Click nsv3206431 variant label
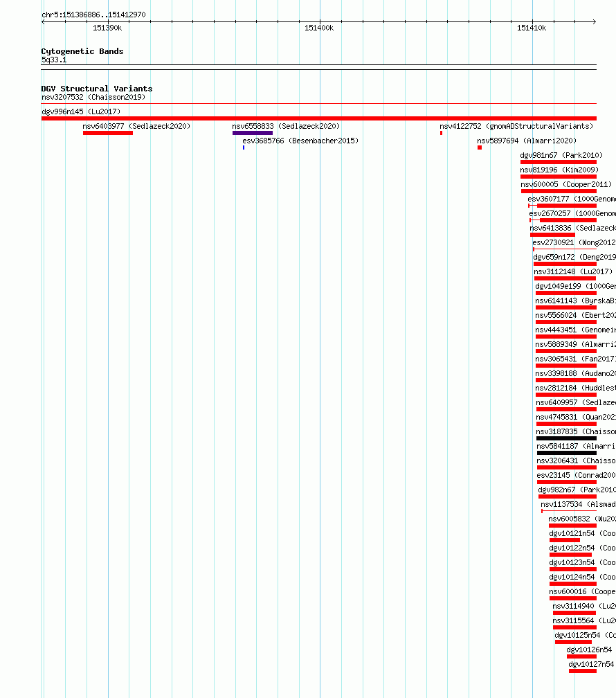The height and width of the screenshot is (698, 616). [x=576, y=461]
